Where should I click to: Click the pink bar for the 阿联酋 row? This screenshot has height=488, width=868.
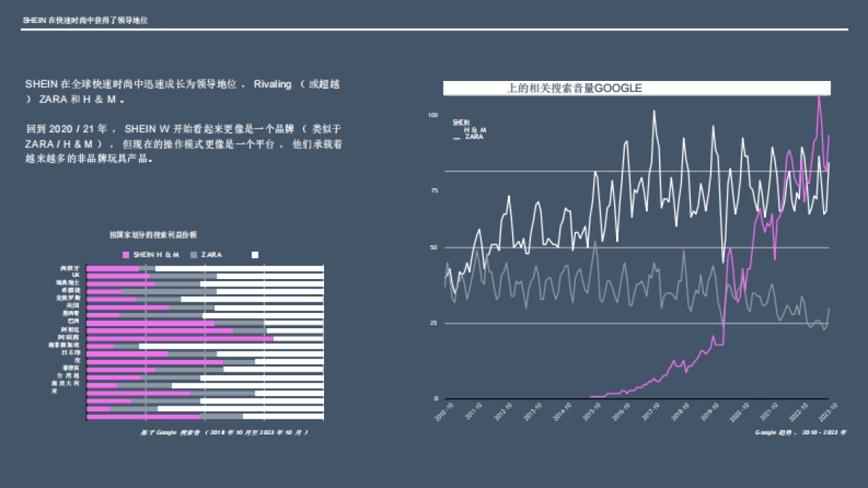coord(179,338)
